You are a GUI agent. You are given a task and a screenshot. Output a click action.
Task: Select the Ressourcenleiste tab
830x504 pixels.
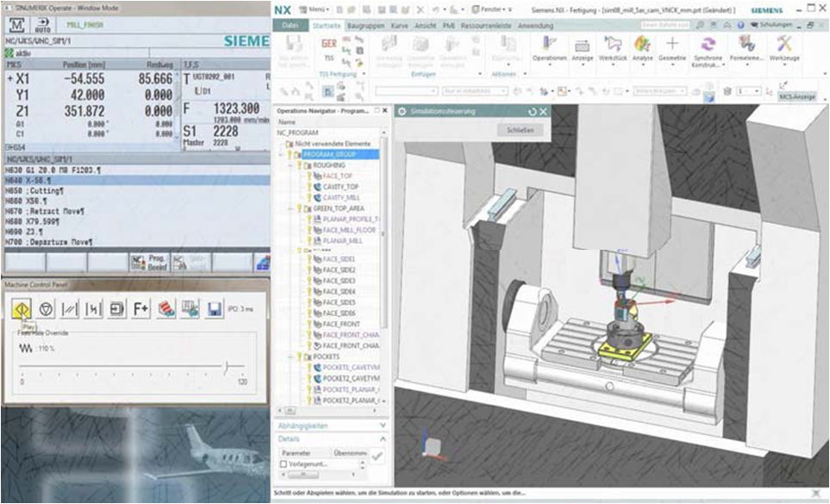click(486, 25)
